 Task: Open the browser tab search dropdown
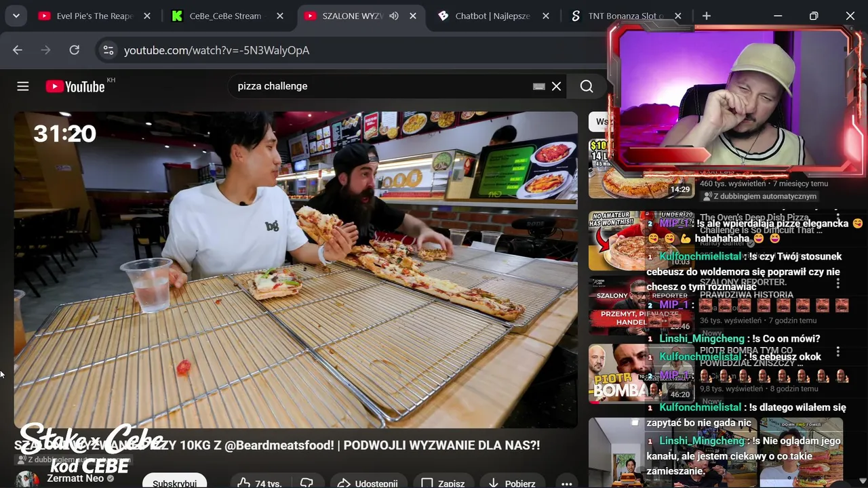tap(16, 16)
